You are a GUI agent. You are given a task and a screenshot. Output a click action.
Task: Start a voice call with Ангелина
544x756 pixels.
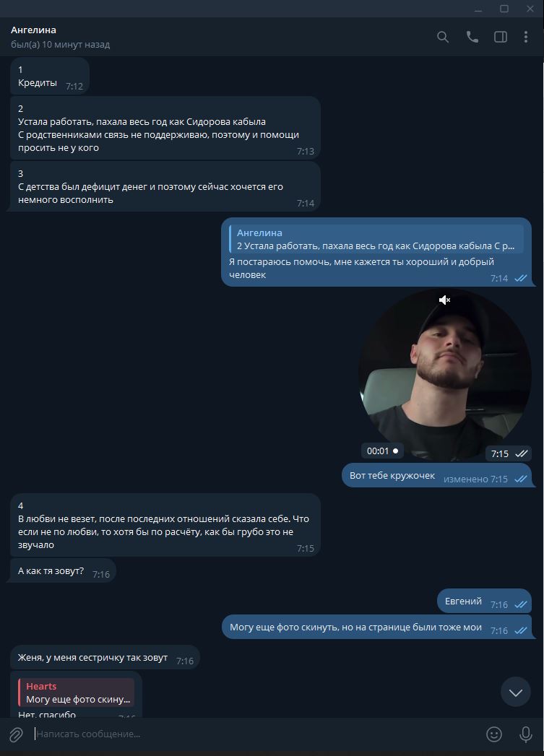click(x=472, y=37)
